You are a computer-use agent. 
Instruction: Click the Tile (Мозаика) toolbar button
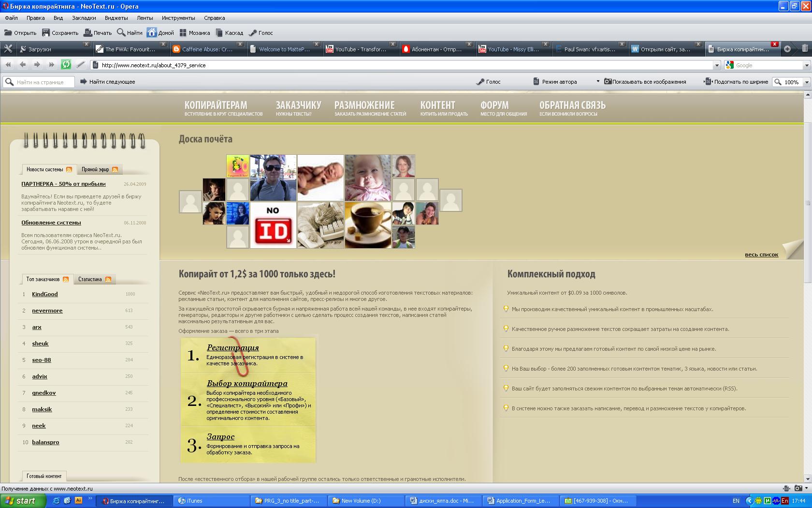[x=194, y=33]
